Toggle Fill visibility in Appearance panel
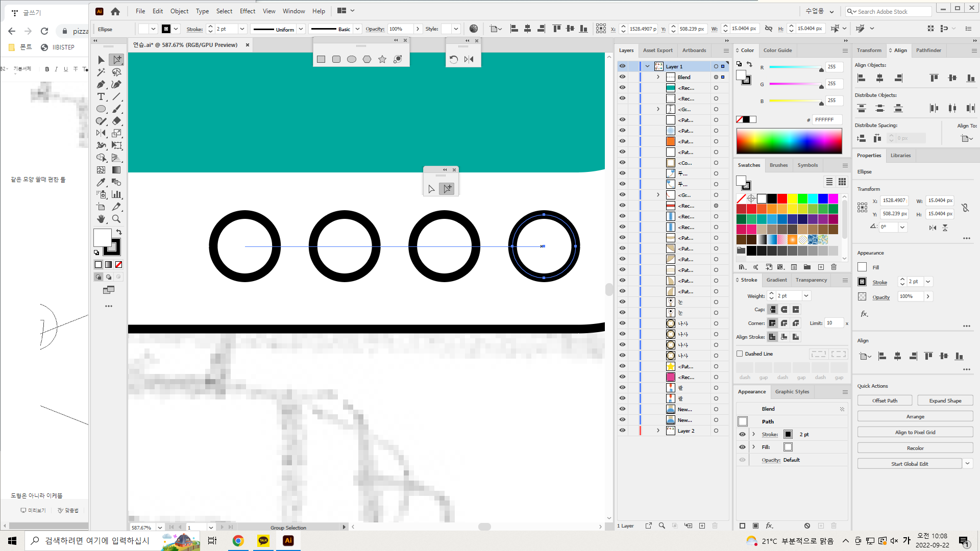 pyautogui.click(x=742, y=447)
